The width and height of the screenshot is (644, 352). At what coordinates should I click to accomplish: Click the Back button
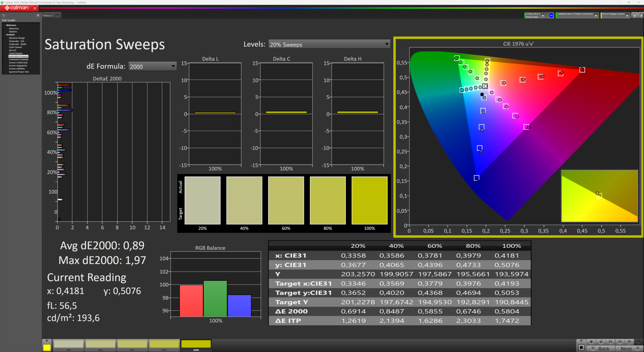point(601,349)
